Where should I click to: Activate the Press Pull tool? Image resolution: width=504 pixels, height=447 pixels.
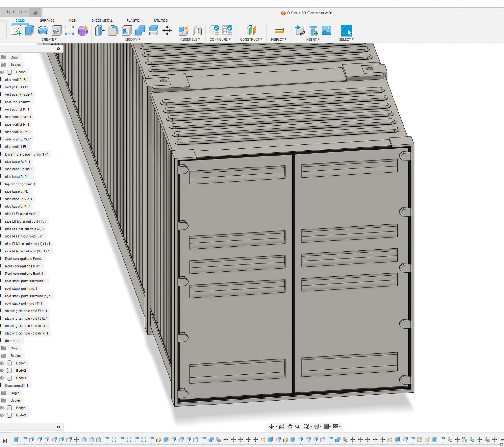[100, 31]
